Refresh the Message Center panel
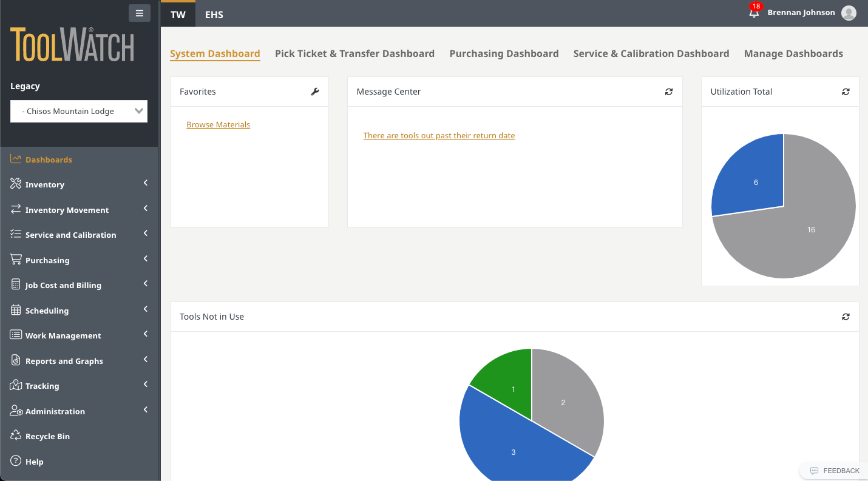868x481 pixels. [x=669, y=92]
